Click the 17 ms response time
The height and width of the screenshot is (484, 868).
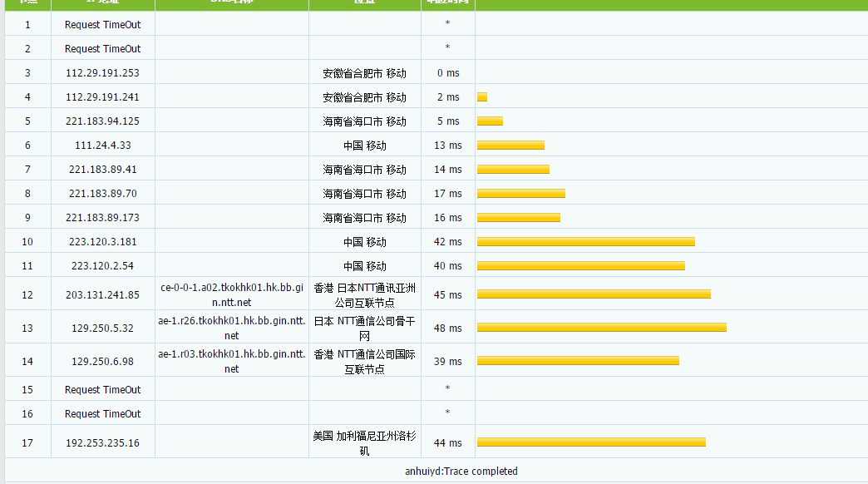click(448, 194)
